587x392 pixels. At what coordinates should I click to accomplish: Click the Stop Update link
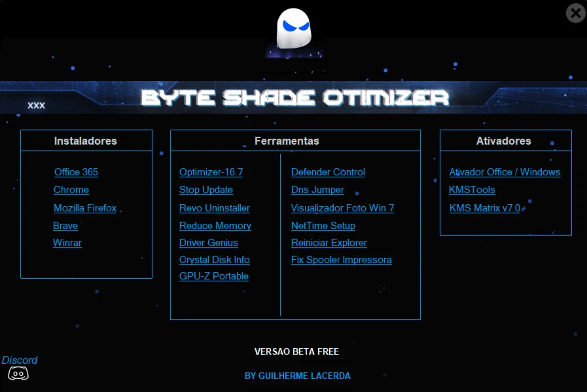(206, 190)
